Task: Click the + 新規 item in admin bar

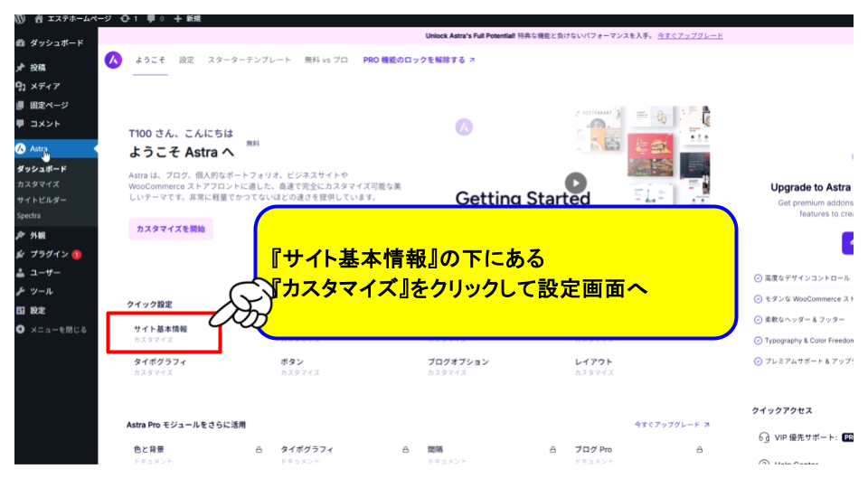Action: point(187,19)
